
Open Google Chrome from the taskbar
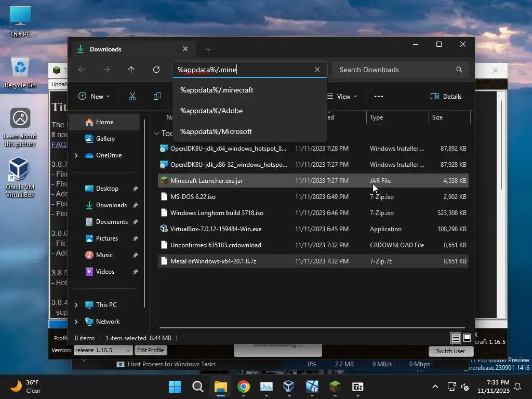(x=244, y=387)
